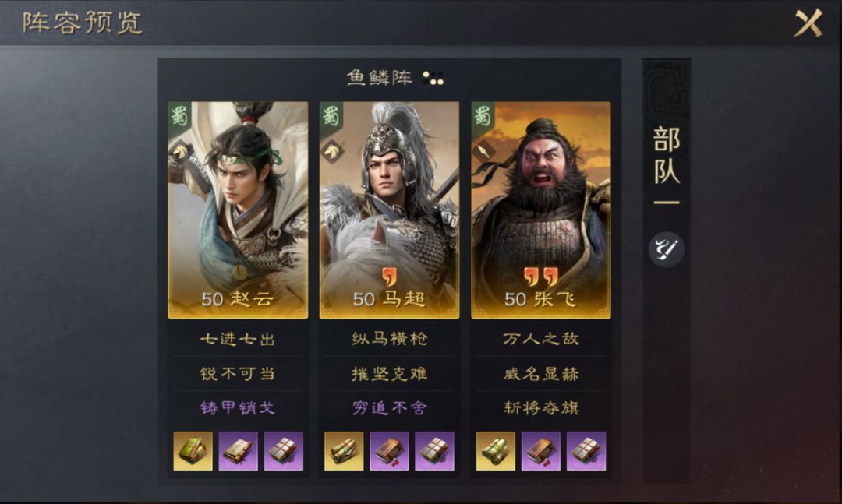Viewport: 842px width, 504px height.
Task: Select the 七进七出 skill
Action: pyautogui.click(x=238, y=339)
